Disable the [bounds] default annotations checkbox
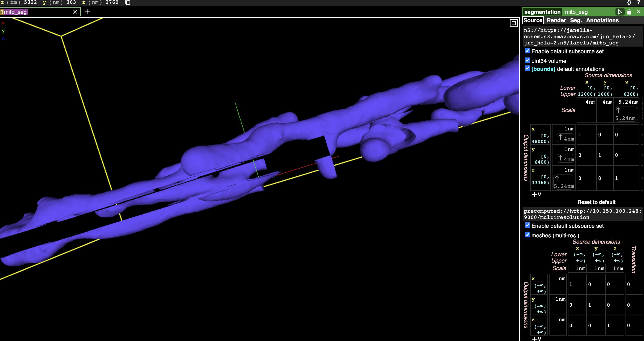 click(528, 68)
